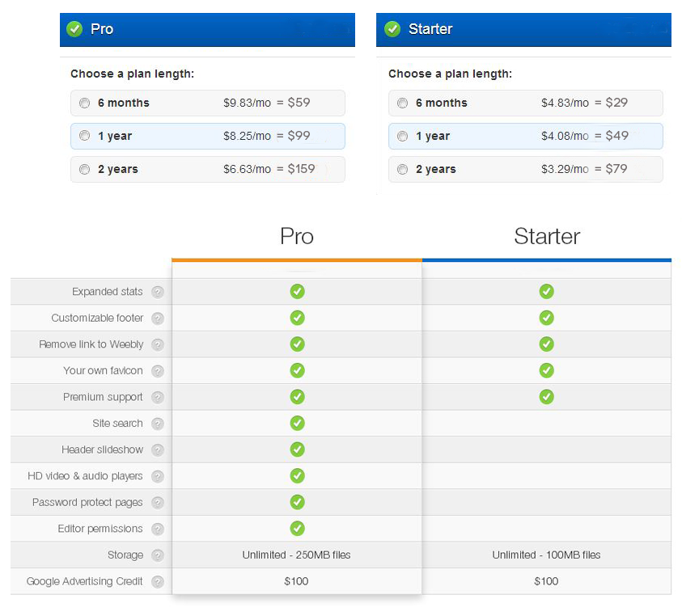Image resolution: width=682 pixels, height=616 pixels.
Task: Select the Starter 2 years radio button
Action: [402, 169]
